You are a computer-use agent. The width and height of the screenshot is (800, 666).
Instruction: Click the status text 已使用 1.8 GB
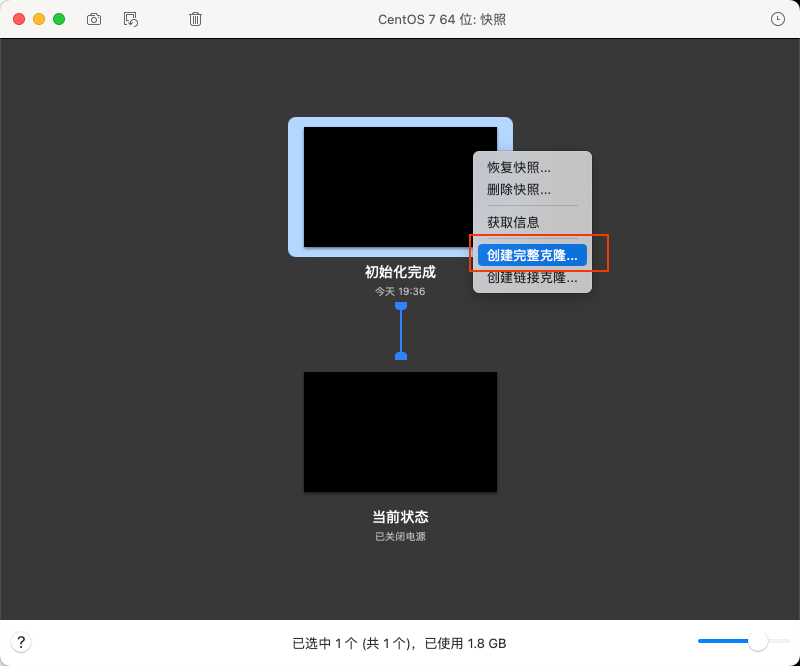pyautogui.click(x=465, y=644)
